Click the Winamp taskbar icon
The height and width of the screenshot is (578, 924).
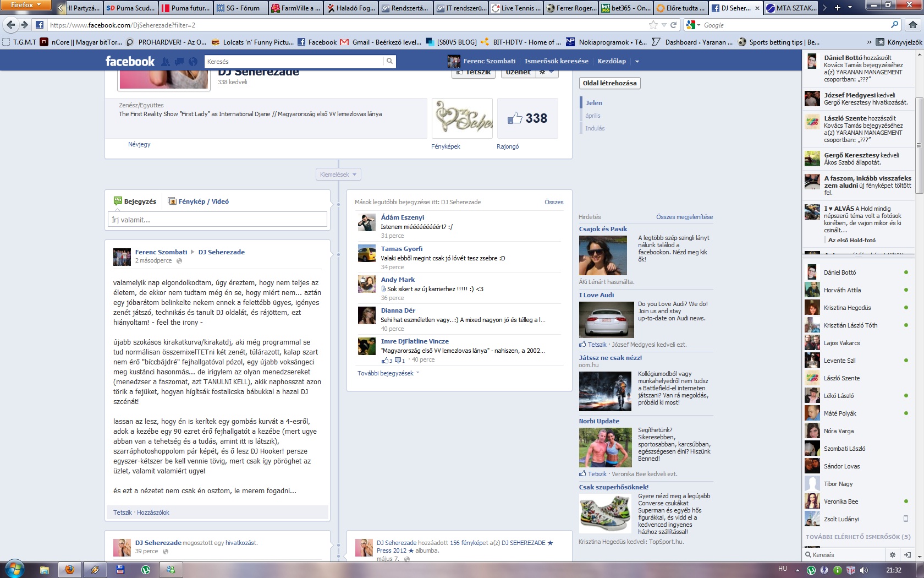click(95, 570)
